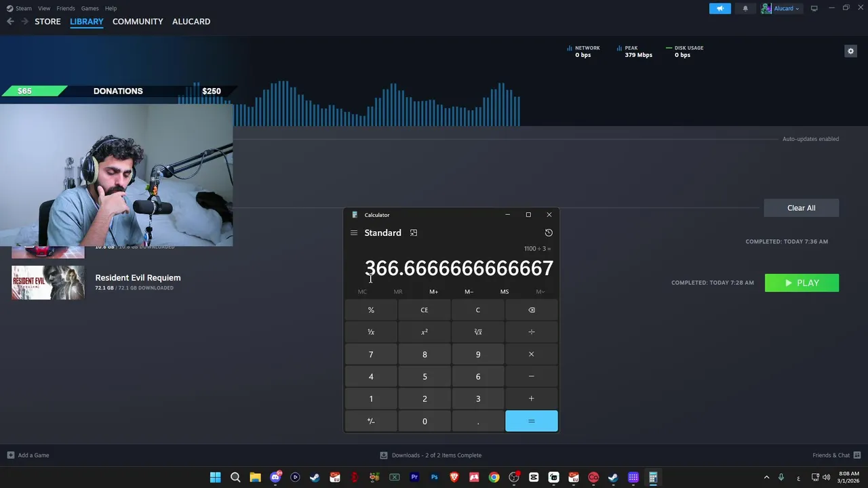
Task: Open Discord from taskbar
Action: pyautogui.click(x=275, y=478)
